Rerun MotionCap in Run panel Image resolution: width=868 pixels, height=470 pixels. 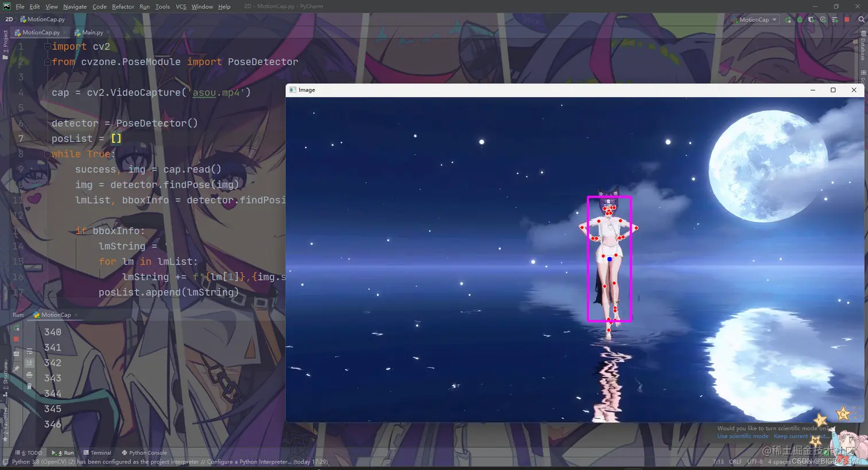pos(16,328)
